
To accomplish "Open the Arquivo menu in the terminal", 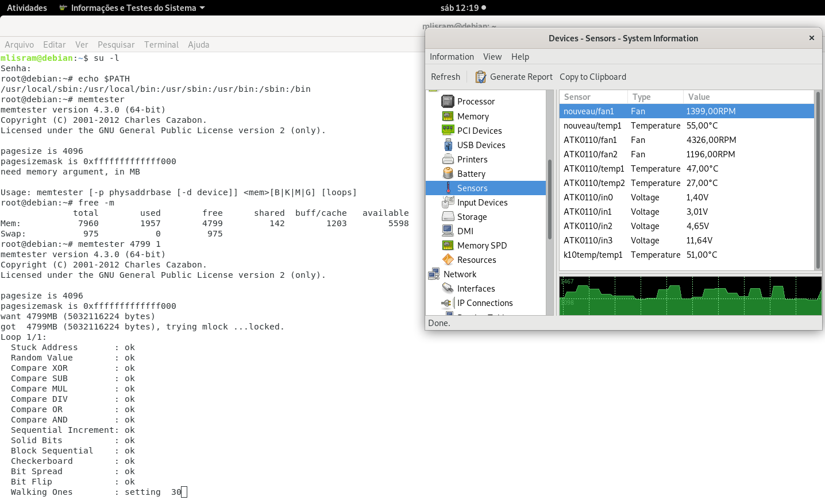I will point(20,45).
